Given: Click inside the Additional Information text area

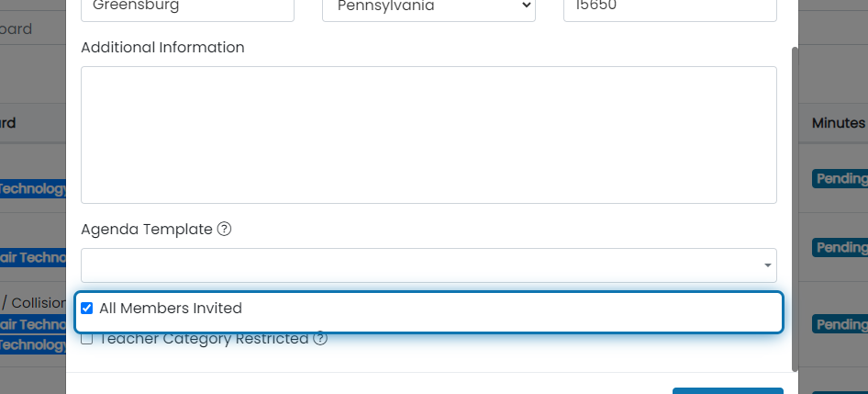Looking at the screenshot, I should (x=428, y=135).
